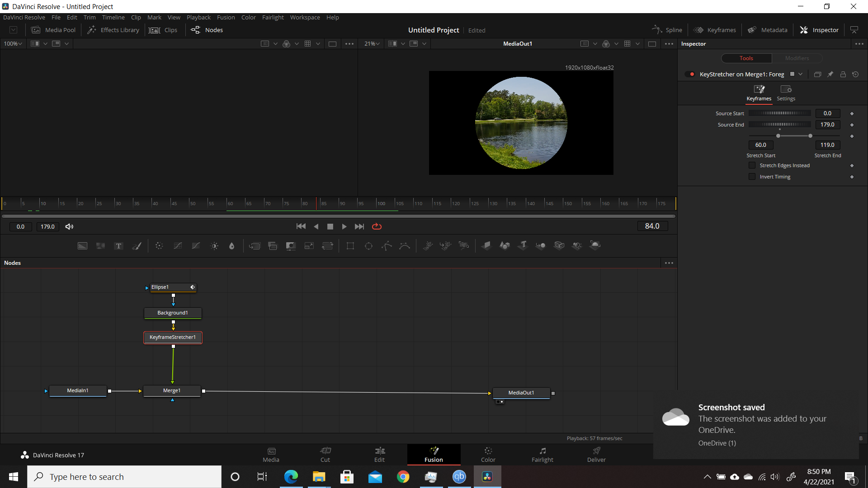Image resolution: width=868 pixels, height=488 pixels.
Task: Toggle loop playback button
Action: 377,226
